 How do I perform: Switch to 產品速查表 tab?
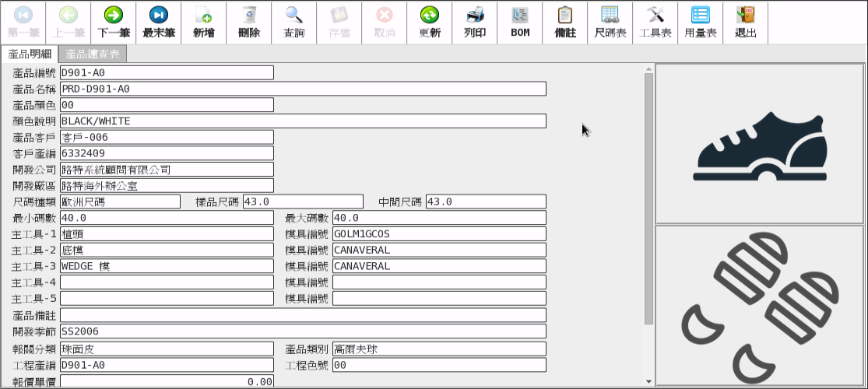(93, 54)
